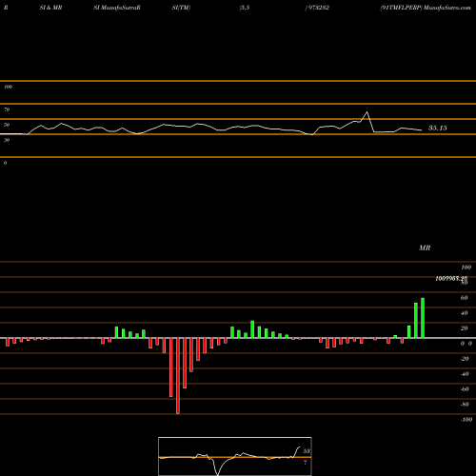Click the 53 value in mini chart
The height and width of the screenshot is (476, 476).
click(x=307, y=451)
